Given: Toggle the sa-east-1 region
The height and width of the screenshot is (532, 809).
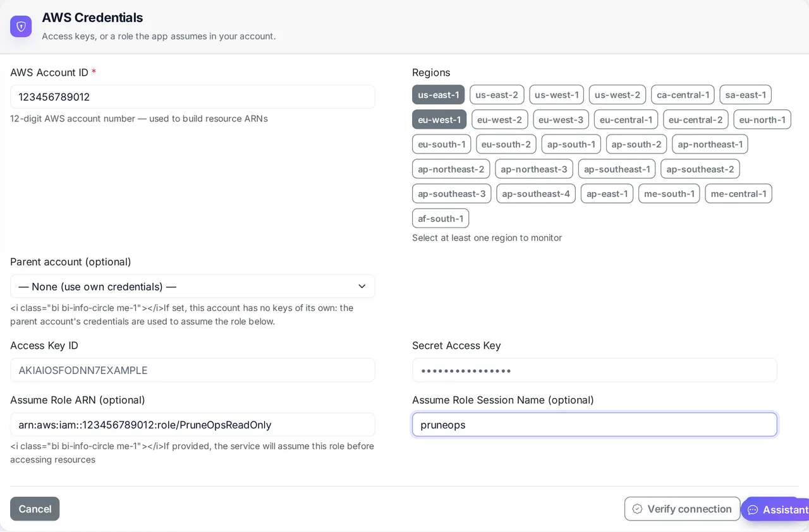Looking at the screenshot, I should point(745,95).
